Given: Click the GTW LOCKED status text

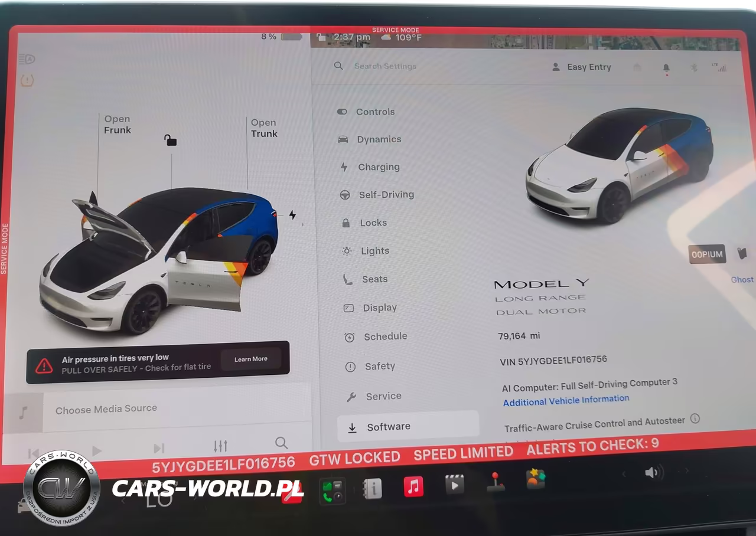Looking at the screenshot, I should (x=354, y=457).
